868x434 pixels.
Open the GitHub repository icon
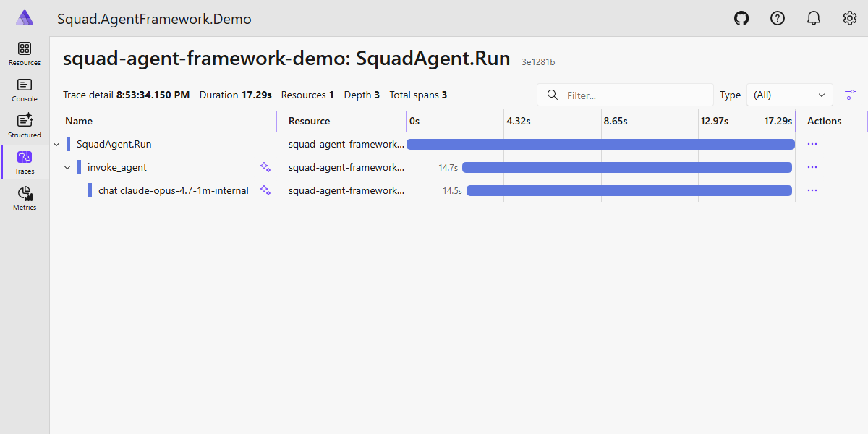click(741, 19)
